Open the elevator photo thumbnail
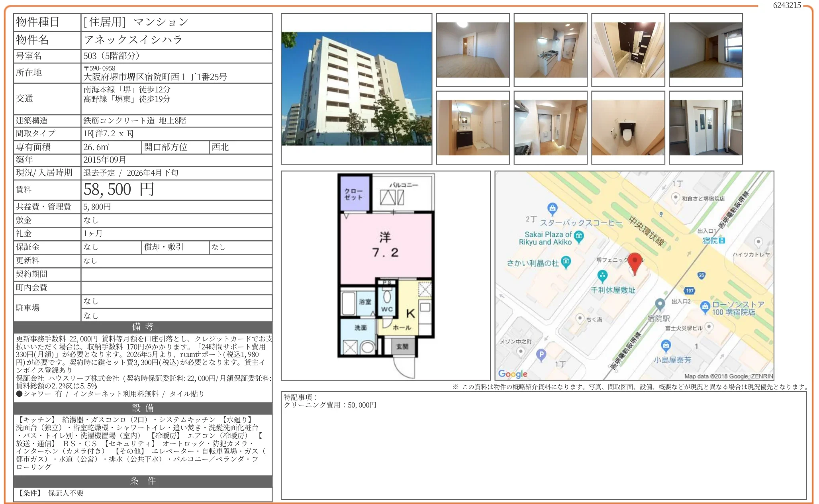Screen dimensions: 819x504 [705, 127]
